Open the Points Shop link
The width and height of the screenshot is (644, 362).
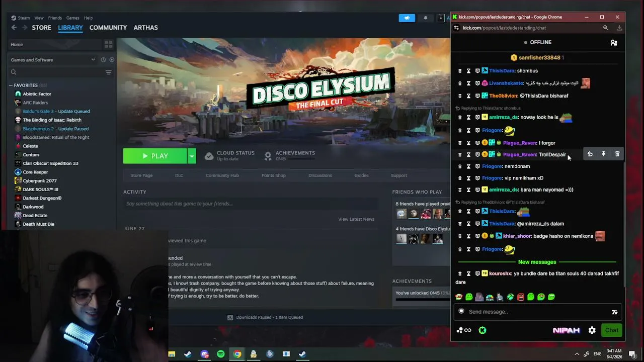273,175
